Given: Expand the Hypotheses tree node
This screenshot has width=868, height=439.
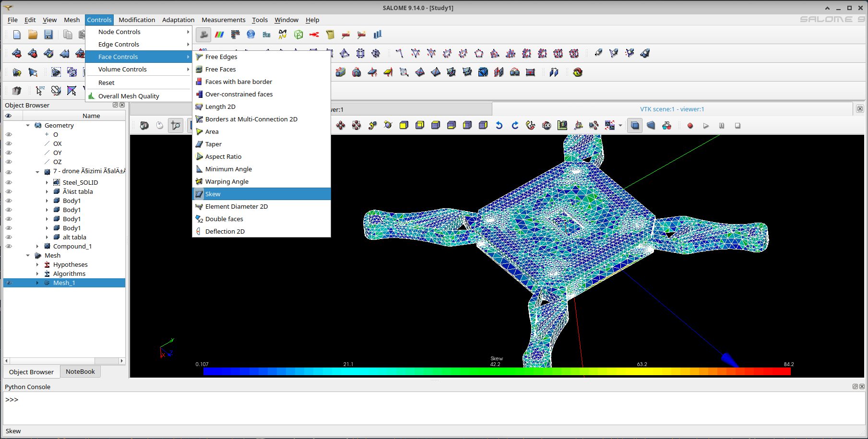Looking at the screenshot, I should [38, 264].
